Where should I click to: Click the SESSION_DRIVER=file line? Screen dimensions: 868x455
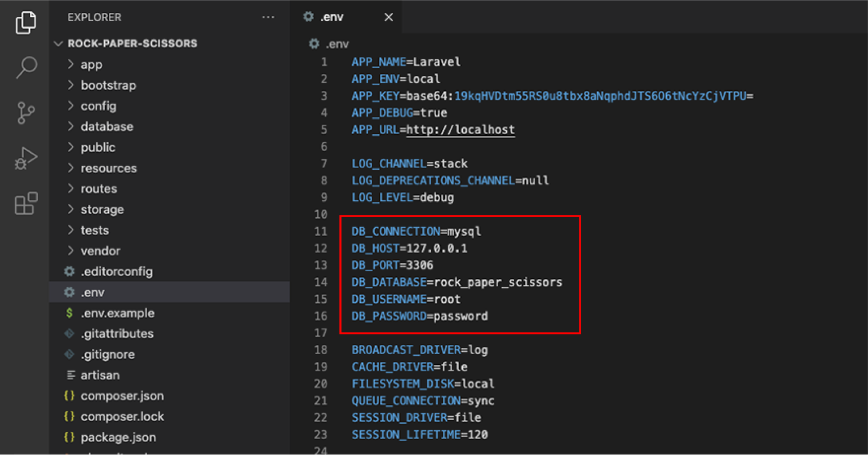point(417,417)
